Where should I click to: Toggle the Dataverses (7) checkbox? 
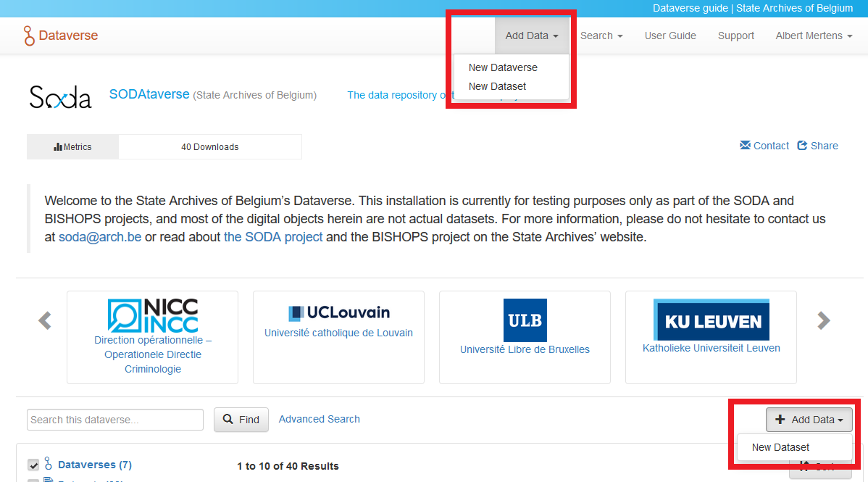click(33, 465)
